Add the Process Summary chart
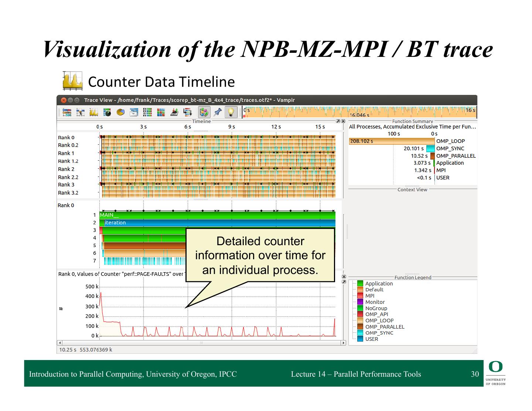This screenshot has width=532, height=411. [x=147, y=112]
